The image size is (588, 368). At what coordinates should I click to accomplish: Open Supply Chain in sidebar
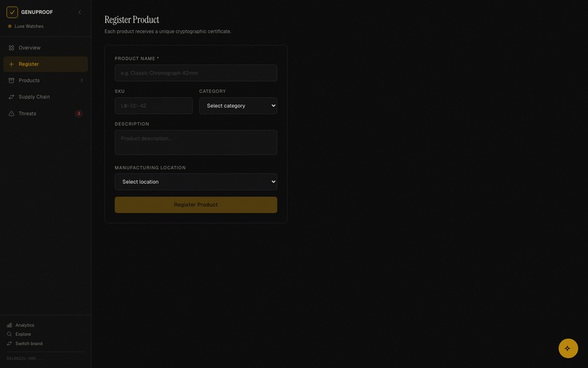pos(45,97)
